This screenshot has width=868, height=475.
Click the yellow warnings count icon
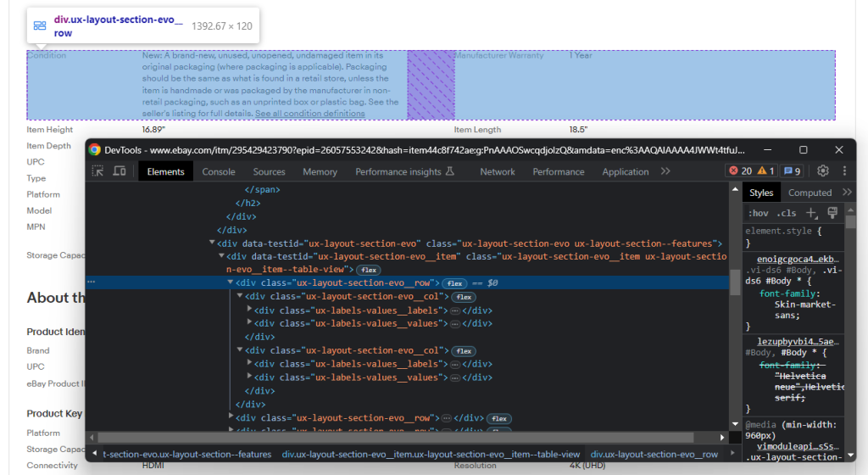(766, 171)
